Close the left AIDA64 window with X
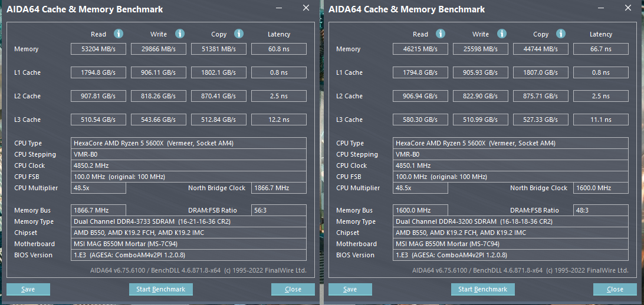Screen dimensions: 644x305 click(x=306, y=8)
